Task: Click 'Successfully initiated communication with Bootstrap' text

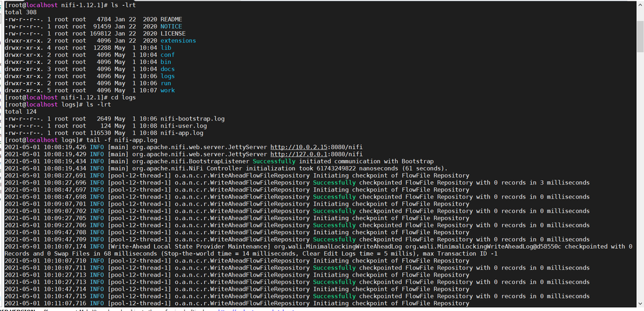Action: pos(344,161)
